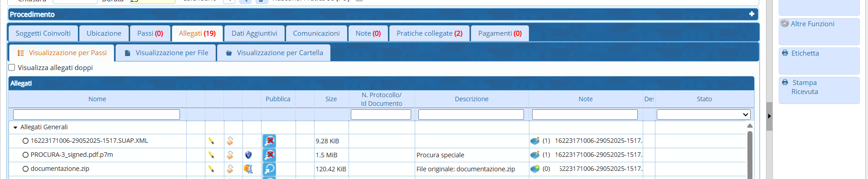868x179 pixels.
Task: Select Visualizzazione per Passi view
Action: [x=62, y=53]
